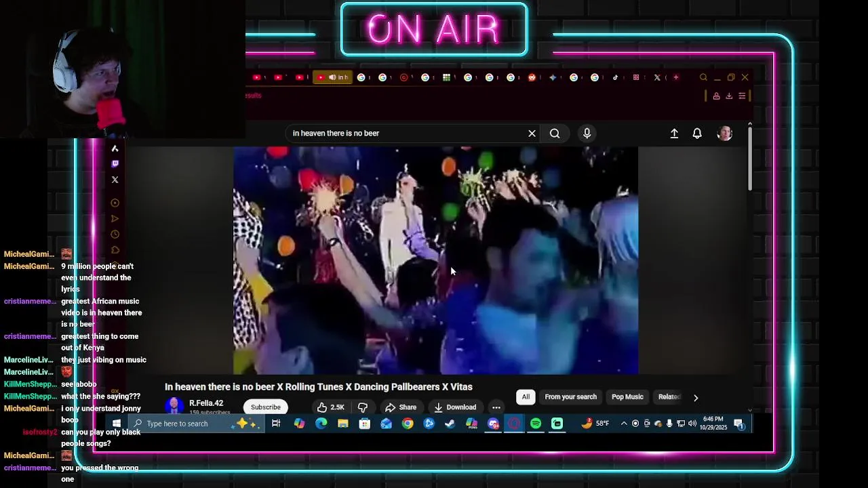Download the video
The height and width of the screenshot is (488, 868).
tap(455, 407)
